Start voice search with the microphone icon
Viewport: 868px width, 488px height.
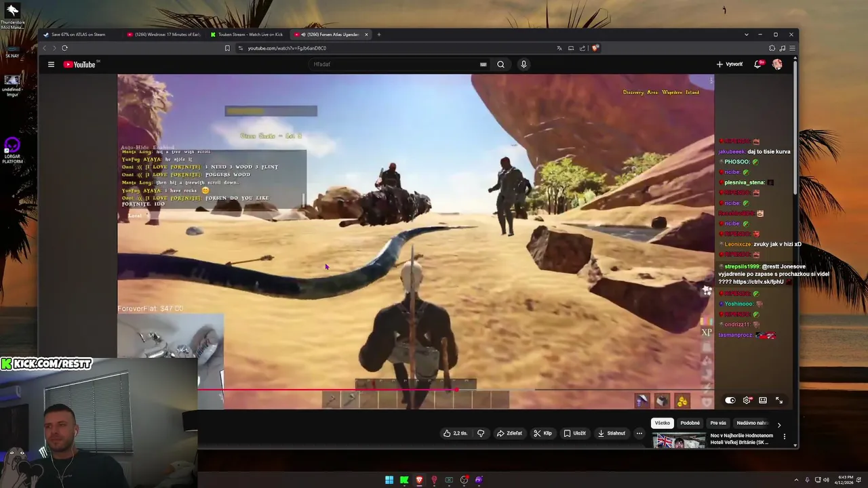(524, 64)
